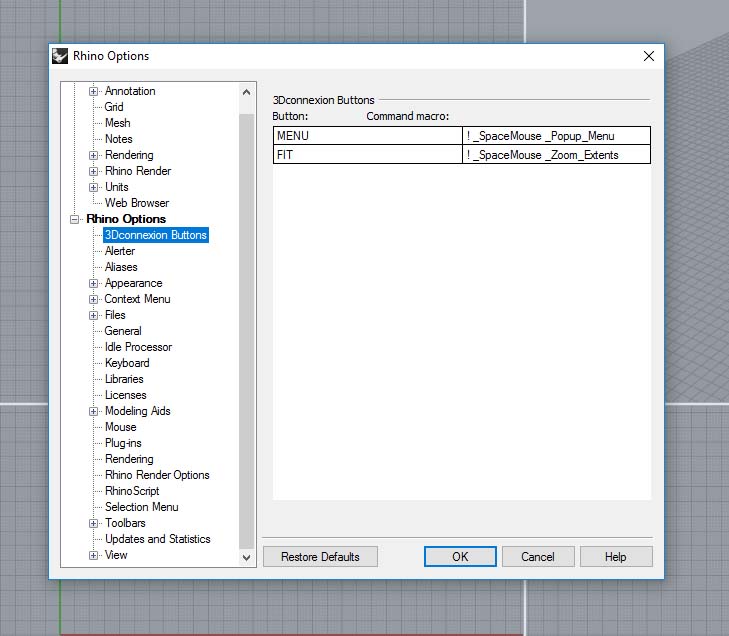
Task: Open the Web Browser options page
Action: [x=137, y=203]
